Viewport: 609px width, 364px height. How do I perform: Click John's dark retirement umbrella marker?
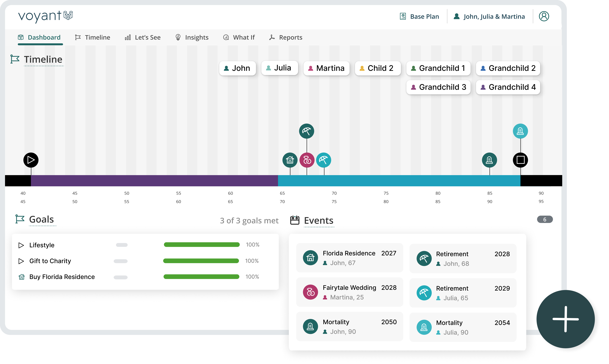pos(306,131)
